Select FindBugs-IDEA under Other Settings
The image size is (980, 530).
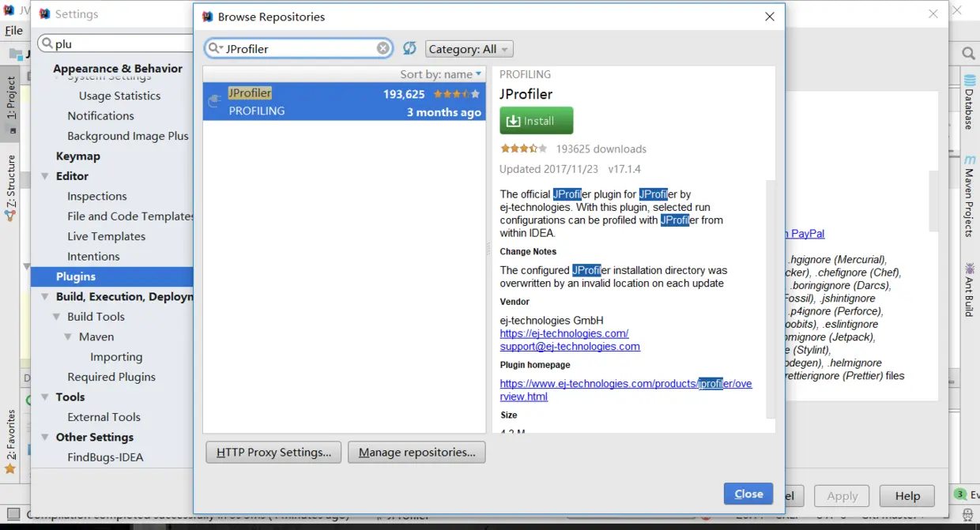click(x=105, y=457)
